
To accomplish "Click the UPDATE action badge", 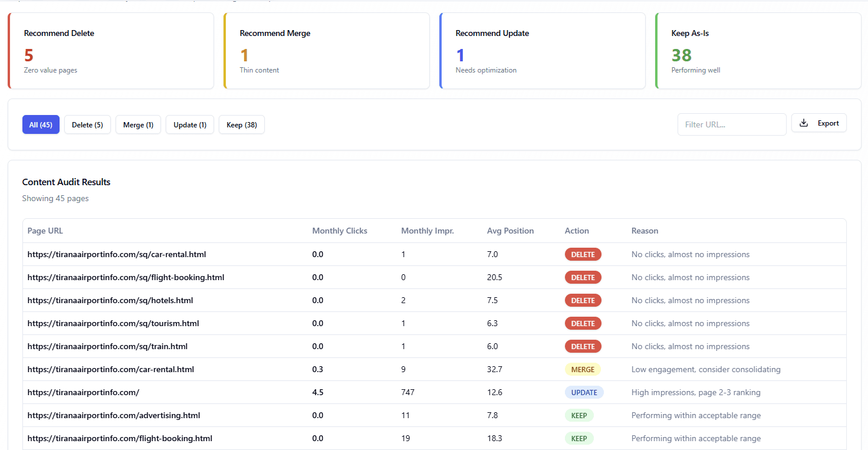I will click(x=584, y=393).
